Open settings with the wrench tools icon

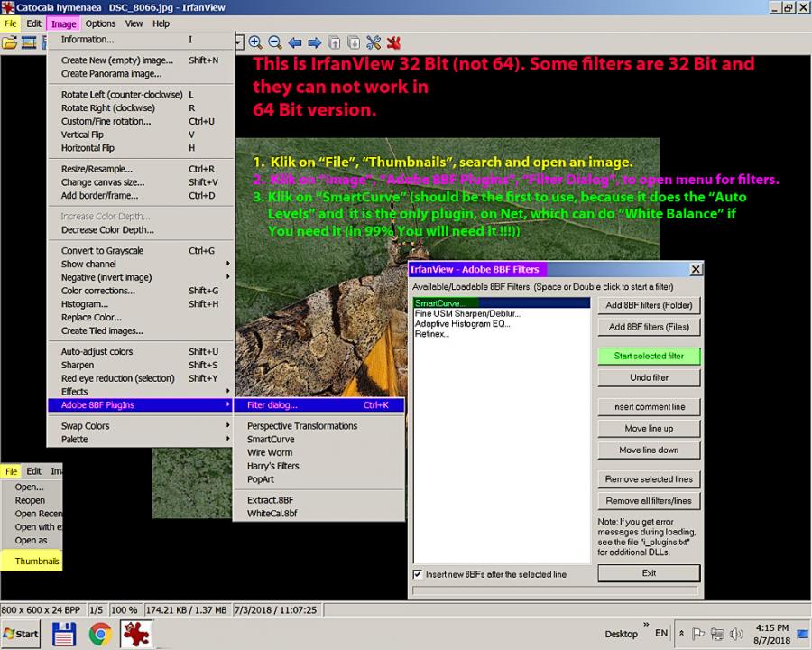[374, 42]
